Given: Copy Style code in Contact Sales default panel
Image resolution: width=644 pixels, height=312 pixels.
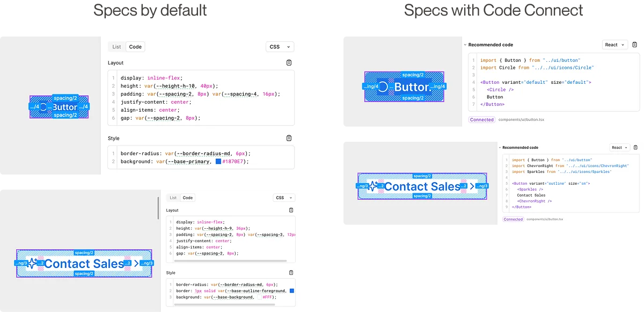Looking at the screenshot, I should (x=291, y=273).
